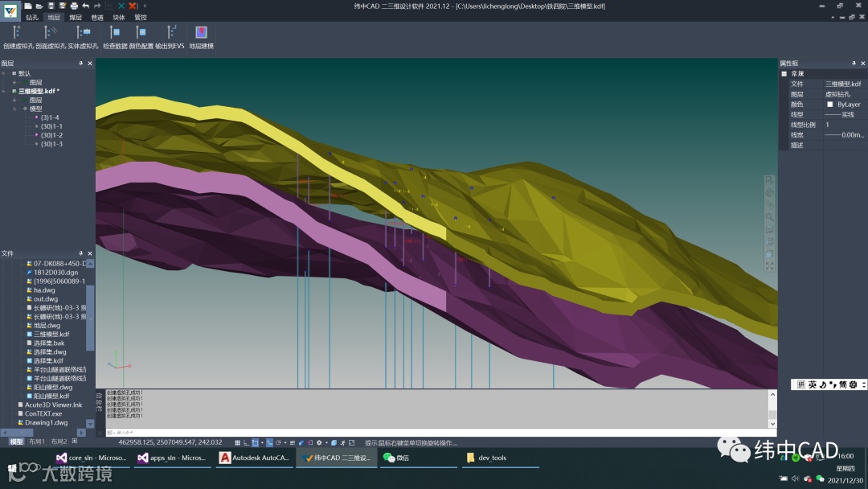Click the Undo arrow icon
Image resolution: width=868 pixels, height=489 pixels.
click(86, 6)
